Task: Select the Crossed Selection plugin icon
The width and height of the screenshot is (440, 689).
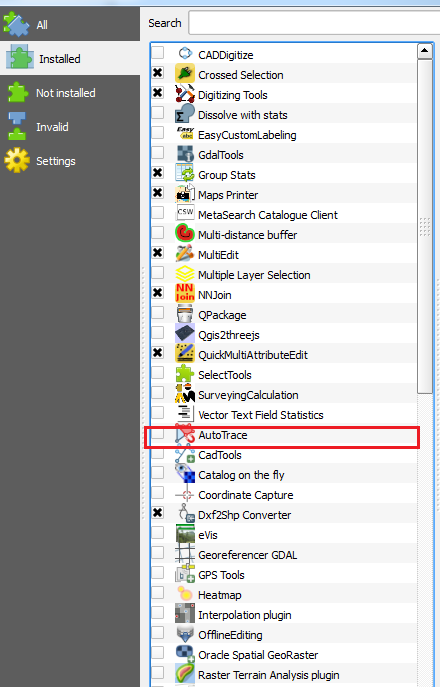Action: (185, 73)
